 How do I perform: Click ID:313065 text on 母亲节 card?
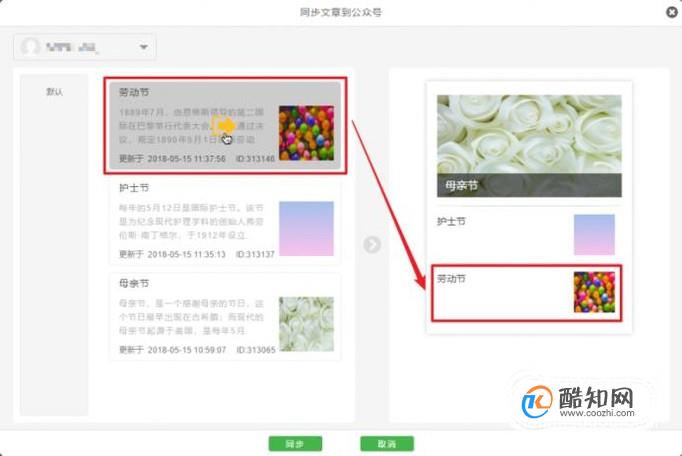click(256, 350)
